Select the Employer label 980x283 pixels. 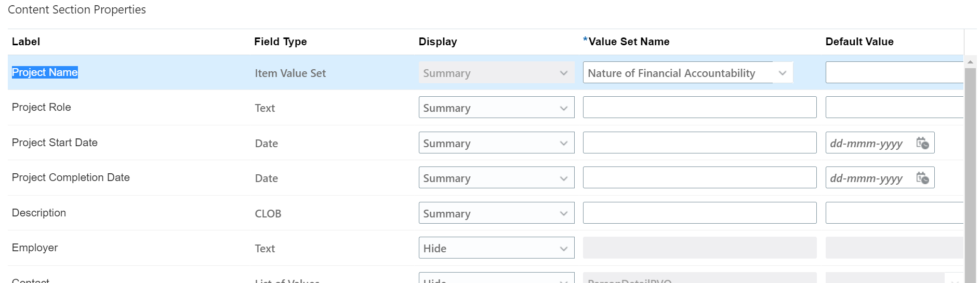(35, 248)
